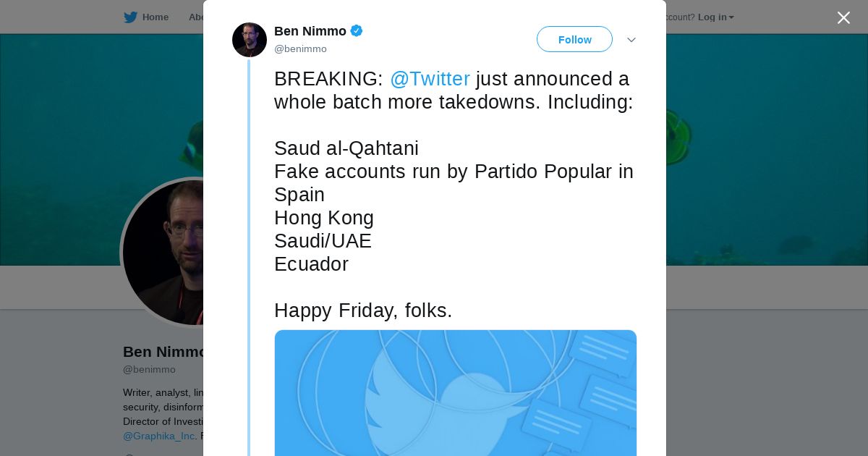Screen dimensions: 868x456
Task: Click the Twitter bird logo icon
Action: tap(130, 17)
